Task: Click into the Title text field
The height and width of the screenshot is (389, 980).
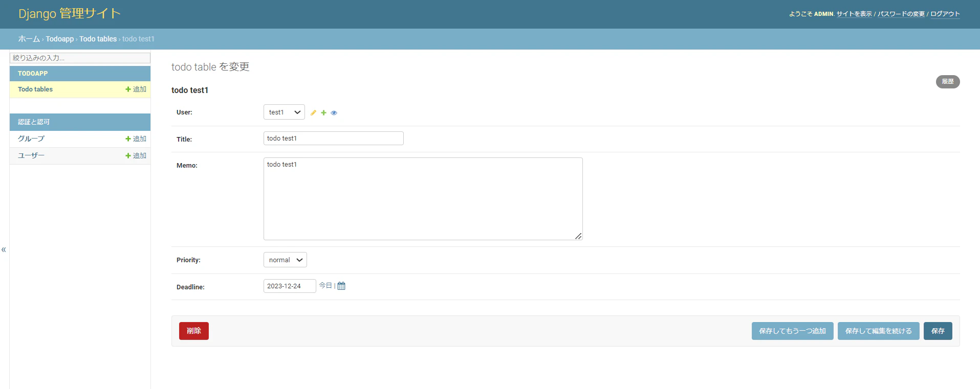Action: coord(333,138)
